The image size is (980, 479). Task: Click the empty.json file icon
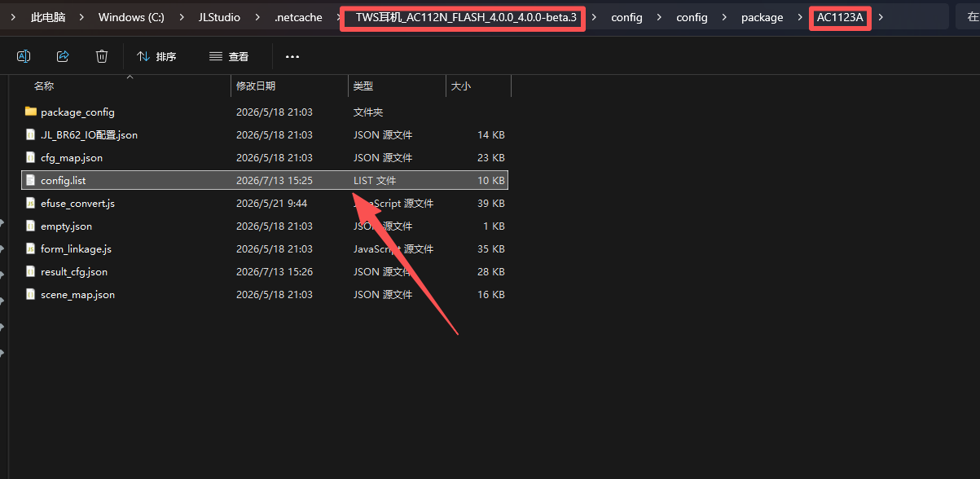(x=31, y=226)
